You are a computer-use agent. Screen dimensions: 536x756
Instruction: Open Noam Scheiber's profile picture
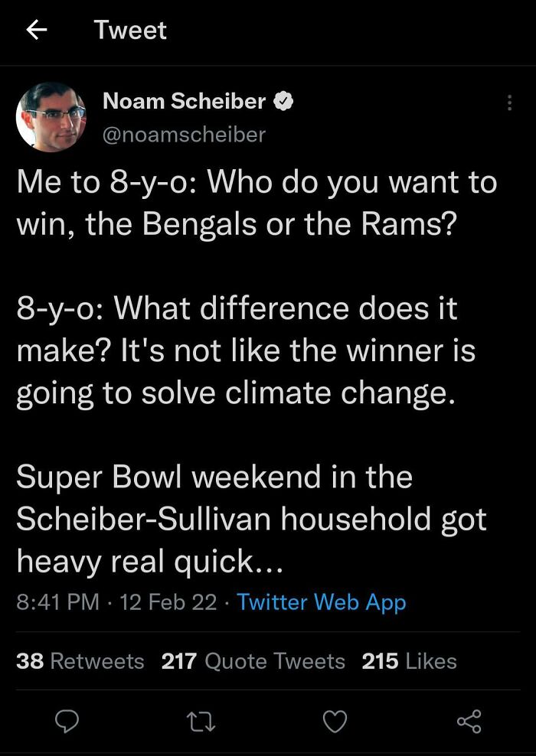click(x=51, y=116)
